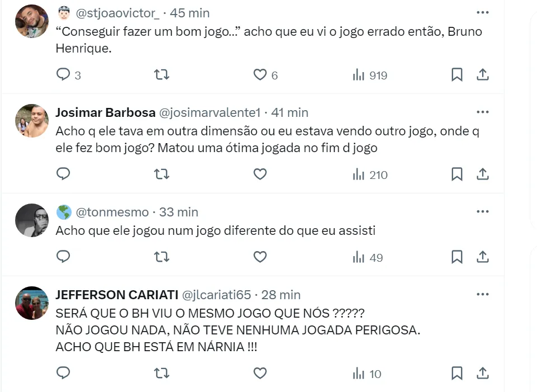View analytics showing 919 views
Image resolution: width=537 pixels, height=392 pixels.
pyautogui.click(x=370, y=75)
